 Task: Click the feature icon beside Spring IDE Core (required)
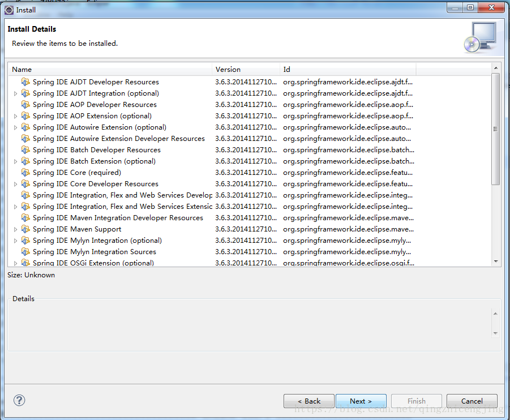[x=25, y=173]
